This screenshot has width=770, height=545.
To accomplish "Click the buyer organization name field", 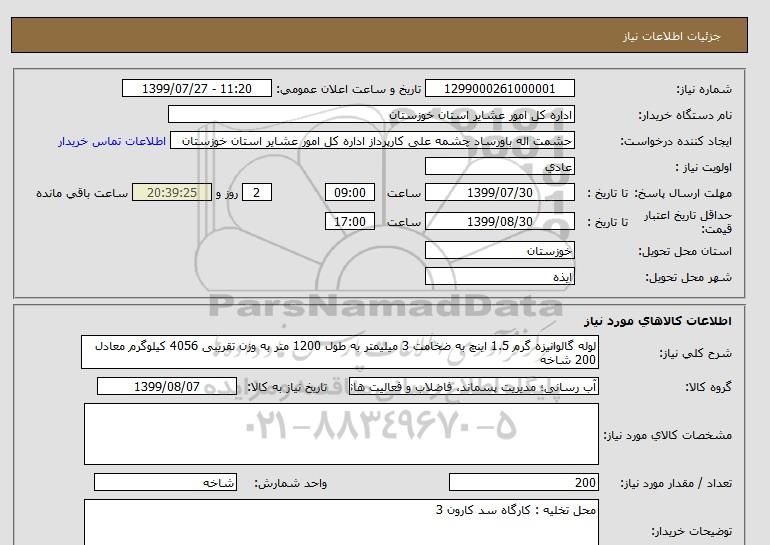I will pyautogui.click(x=371, y=114).
